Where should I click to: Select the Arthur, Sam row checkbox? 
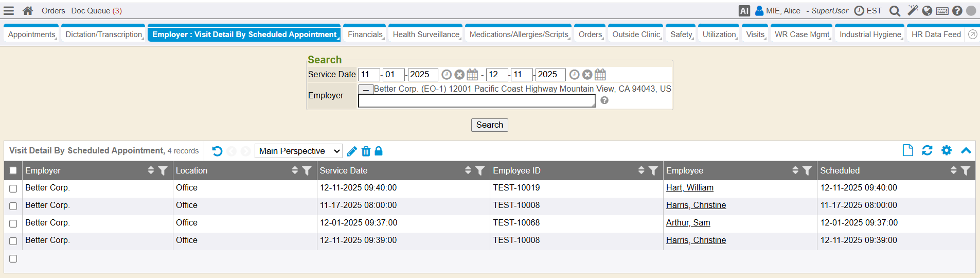coord(13,223)
